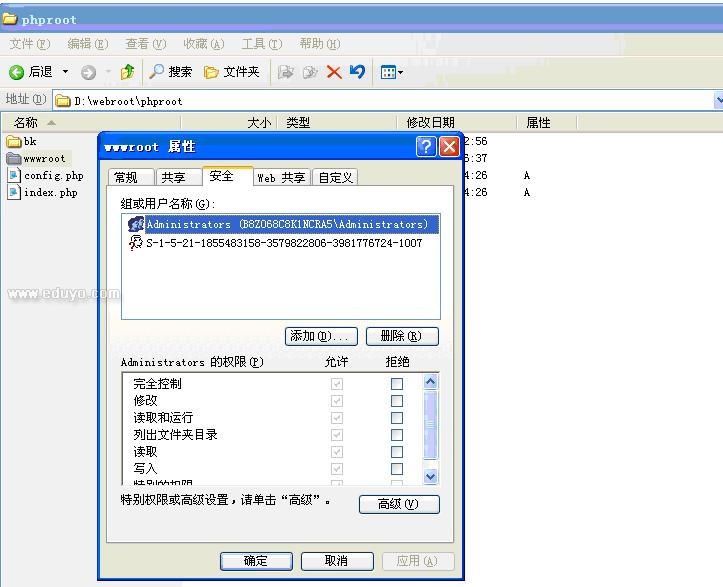Check Deny box for 完全控制 permission
The width and height of the screenshot is (723, 587).
tap(397, 384)
